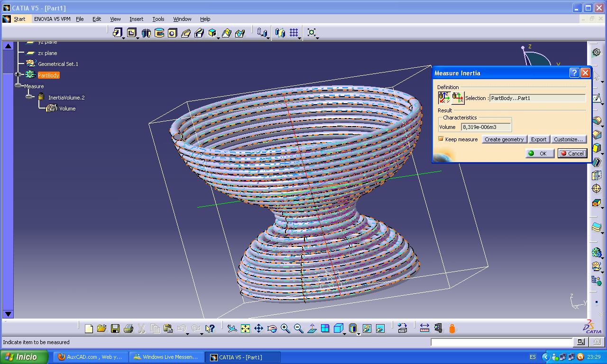Open the Start menu

point(19,19)
